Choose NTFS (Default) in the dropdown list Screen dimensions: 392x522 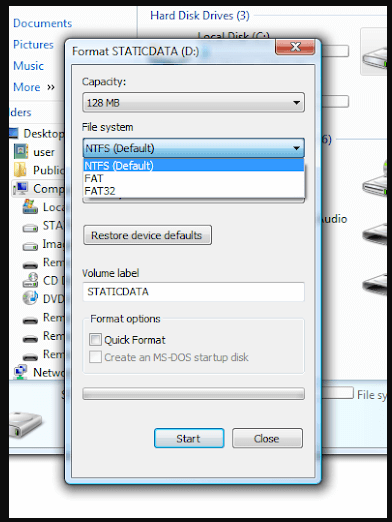pyautogui.click(x=193, y=165)
